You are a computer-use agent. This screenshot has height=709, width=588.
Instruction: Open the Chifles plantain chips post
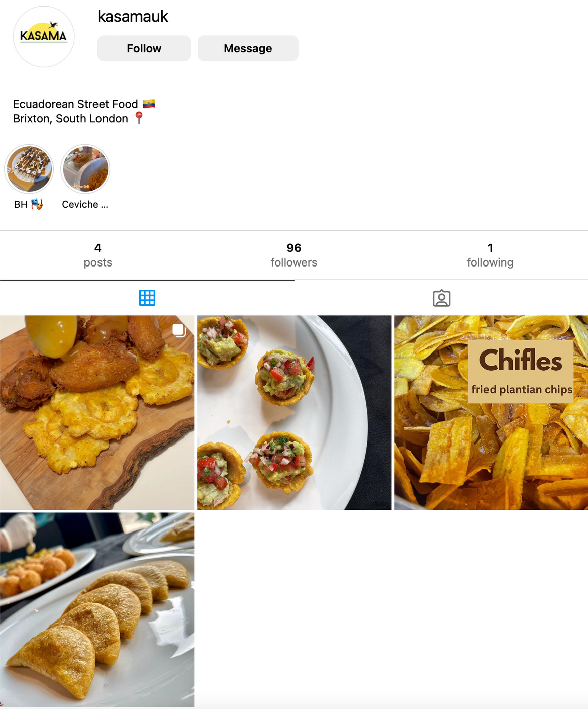pos(491,413)
